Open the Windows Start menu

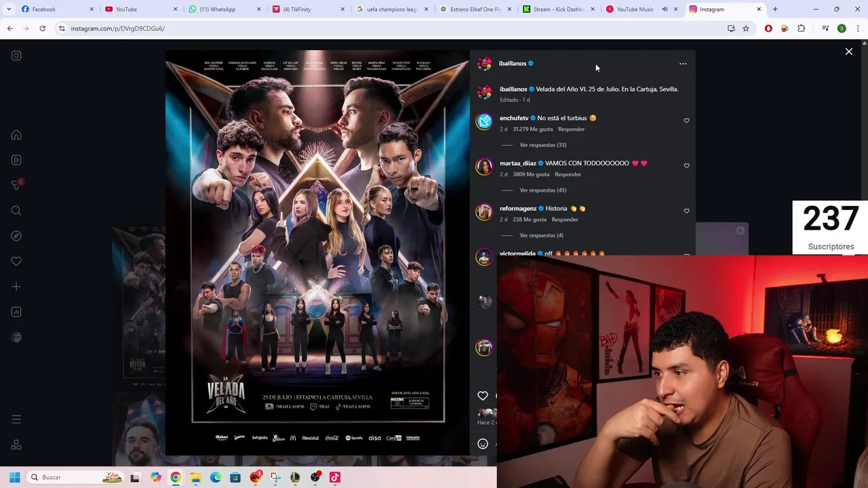[14, 477]
